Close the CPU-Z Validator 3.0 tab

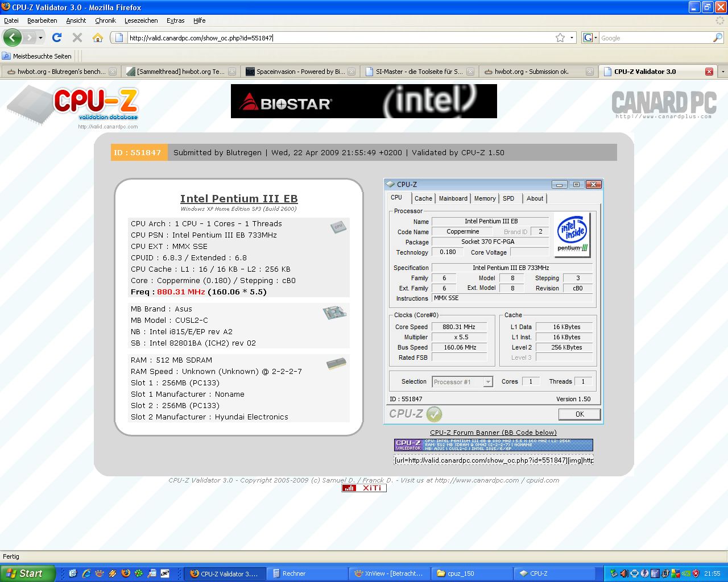click(709, 72)
